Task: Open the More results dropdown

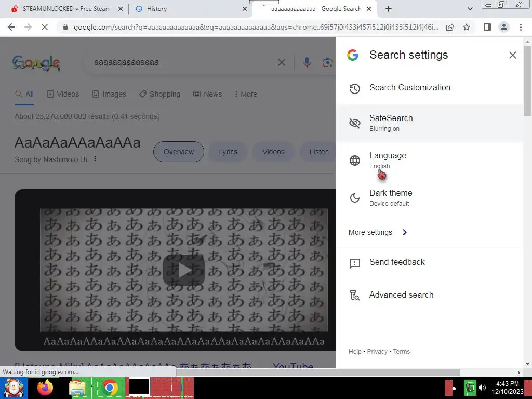Action: [246, 95]
